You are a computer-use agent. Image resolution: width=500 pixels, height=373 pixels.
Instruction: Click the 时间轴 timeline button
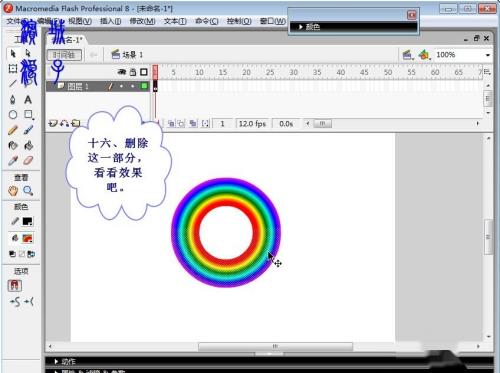pyautogui.click(x=64, y=55)
